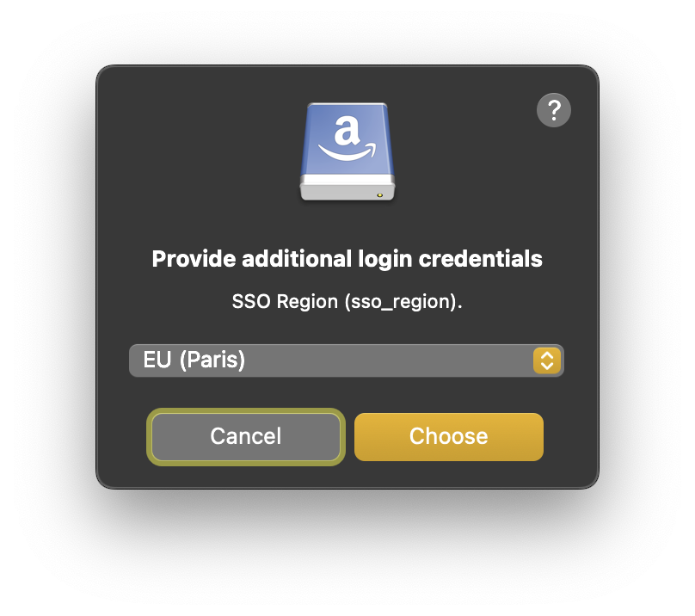Click the Amazon smile arrow on the drive

(x=347, y=151)
